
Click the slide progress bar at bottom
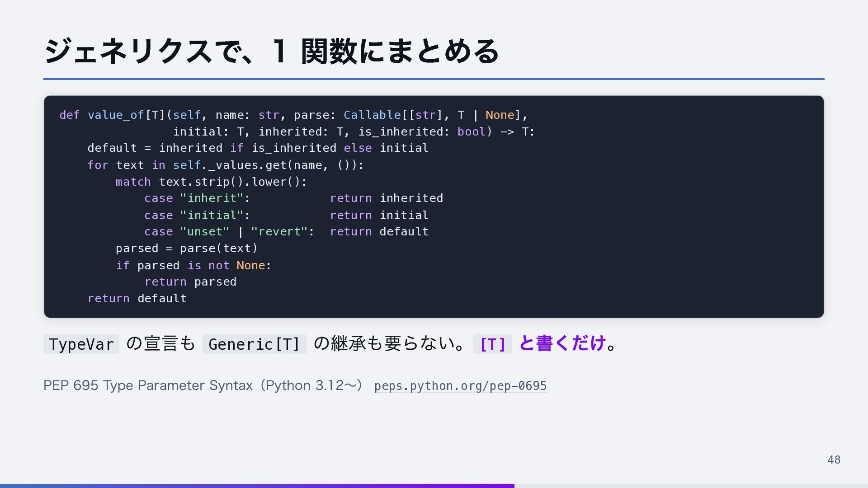(x=434, y=486)
